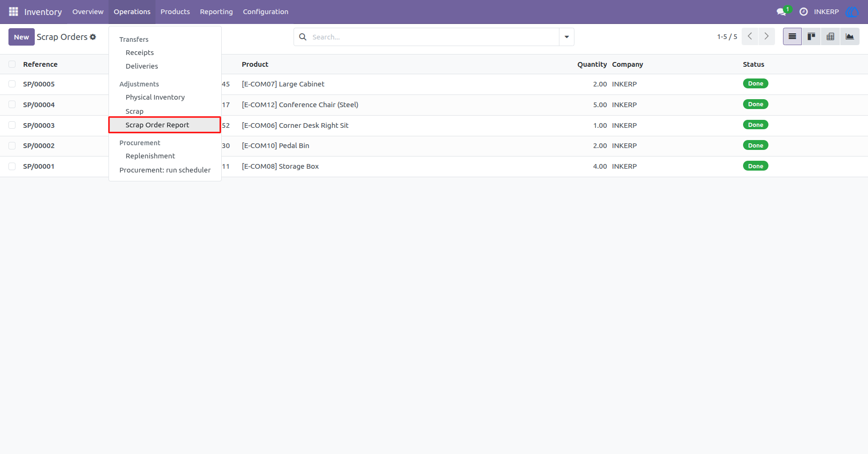Go to next page of records
This screenshot has height=454, width=868.
click(x=767, y=37)
